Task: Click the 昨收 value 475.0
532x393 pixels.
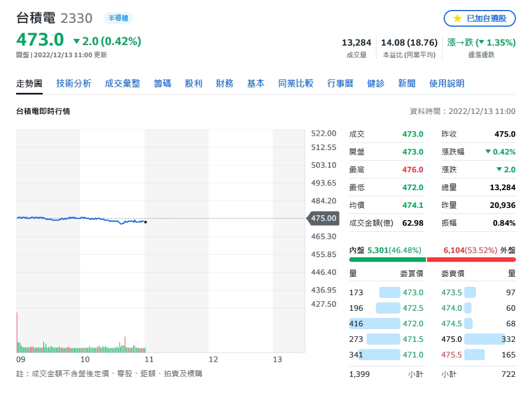Action: (505, 134)
